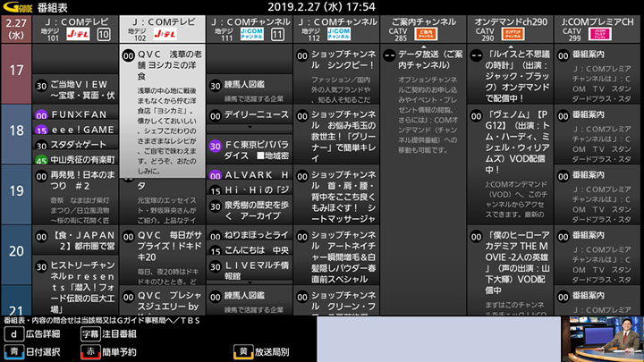Select ショップチャンネル 首・肩・腰 program
644x362 pixels.
(337, 195)
